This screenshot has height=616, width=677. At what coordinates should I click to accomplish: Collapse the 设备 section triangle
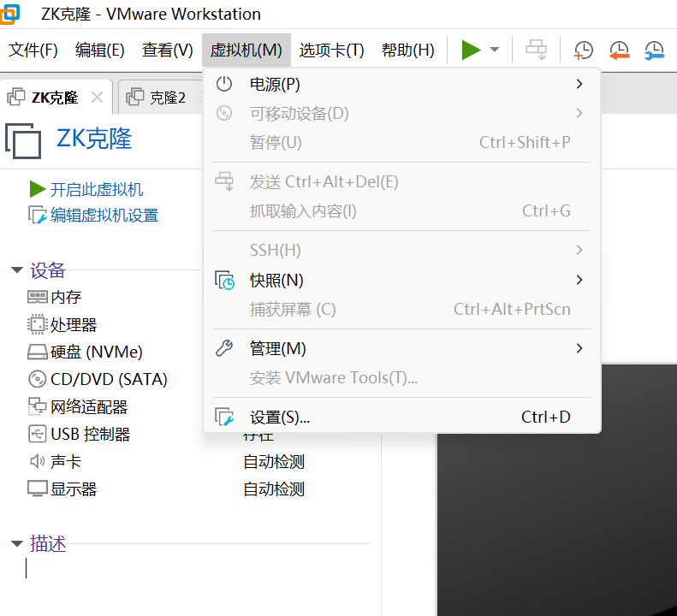pos(17,270)
